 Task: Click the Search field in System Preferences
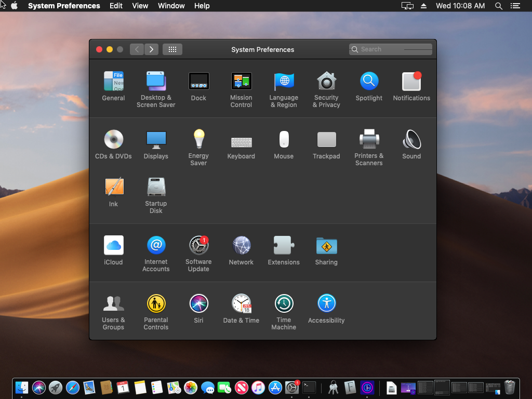(391, 49)
